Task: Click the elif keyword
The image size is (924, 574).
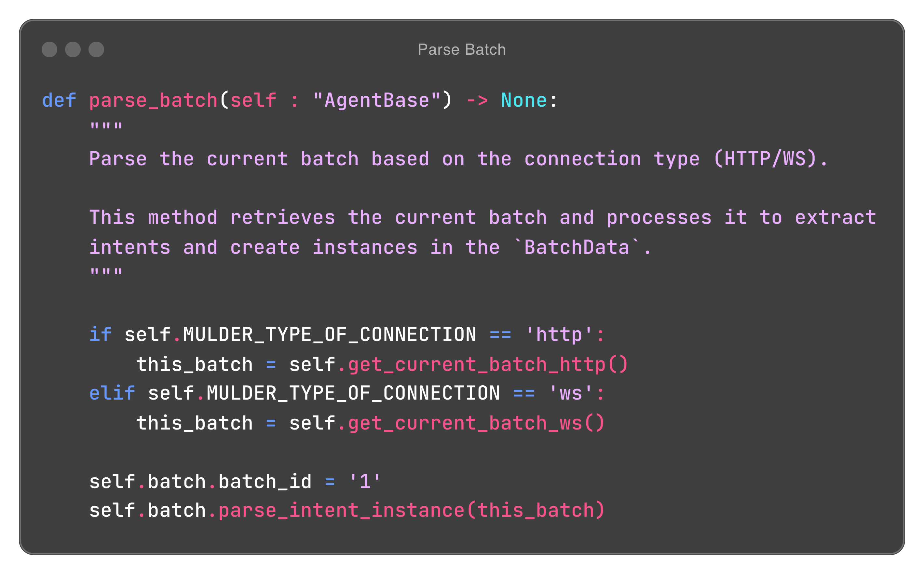Action: pyautogui.click(x=112, y=393)
